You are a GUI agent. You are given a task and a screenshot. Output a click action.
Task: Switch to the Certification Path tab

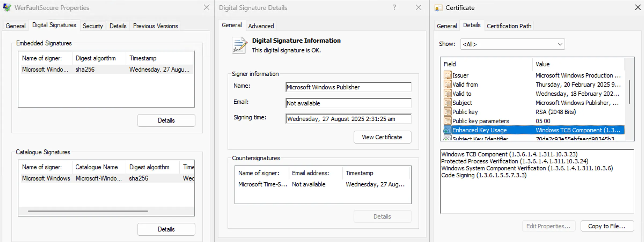click(509, 26)
